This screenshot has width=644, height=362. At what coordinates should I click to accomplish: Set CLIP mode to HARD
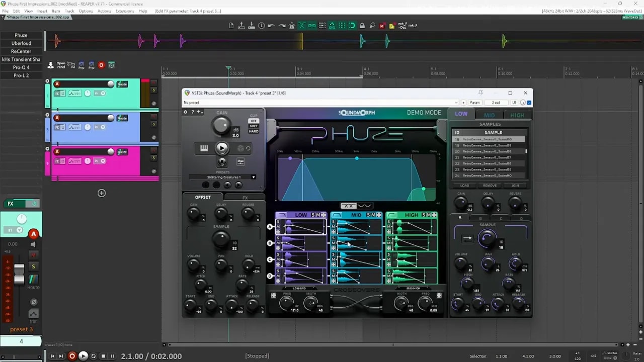(x=254, y=131)
